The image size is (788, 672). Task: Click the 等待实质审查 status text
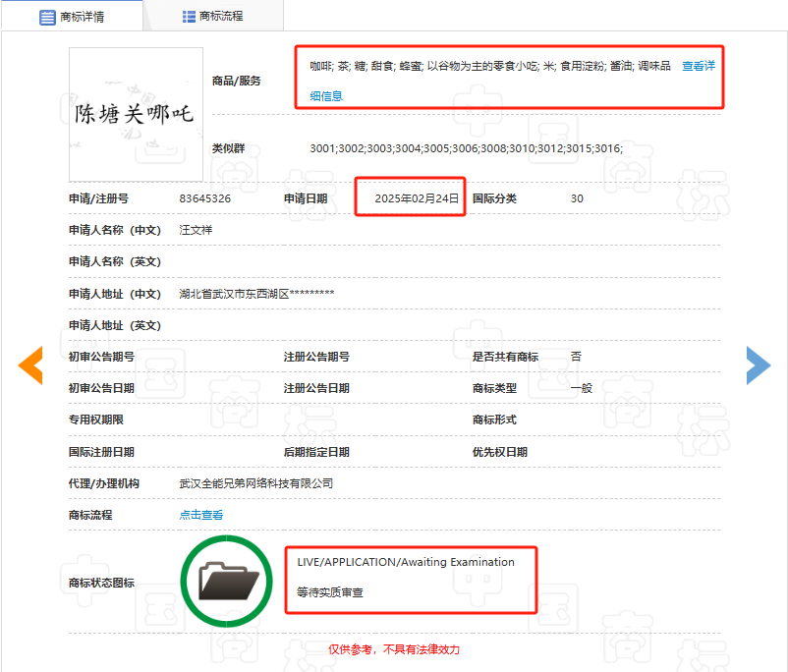tap(329, 593)
